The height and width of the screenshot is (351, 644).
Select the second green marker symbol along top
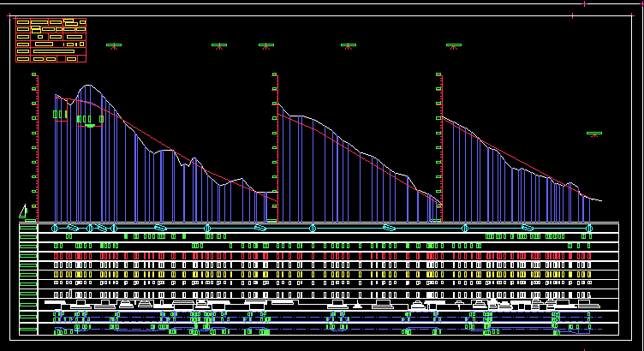point(219,45)
